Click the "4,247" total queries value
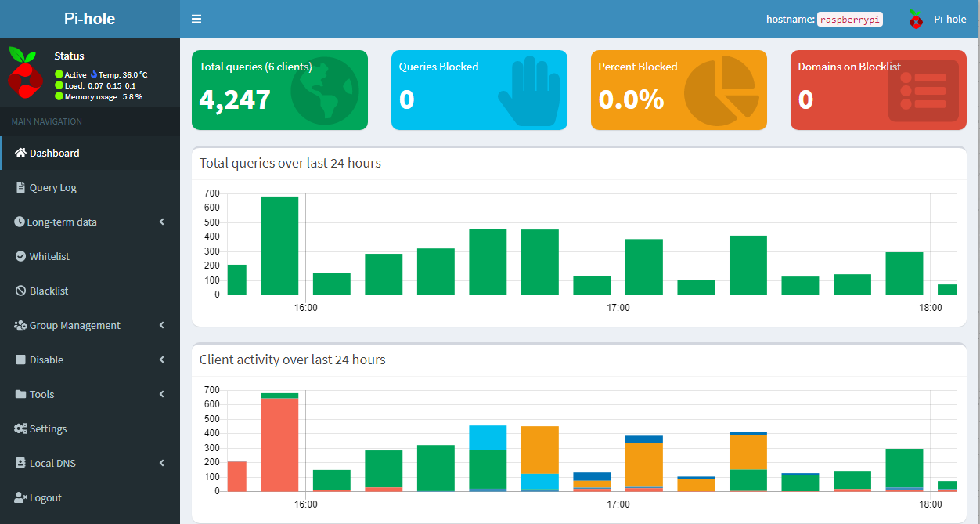Image resolution: width=980 pixels, height=524 pixels. coord(235,99)
